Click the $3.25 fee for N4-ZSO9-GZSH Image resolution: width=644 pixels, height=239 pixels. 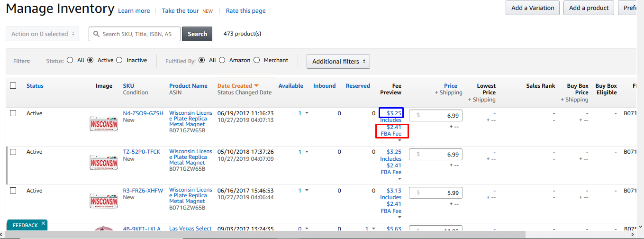pos(394,113)
